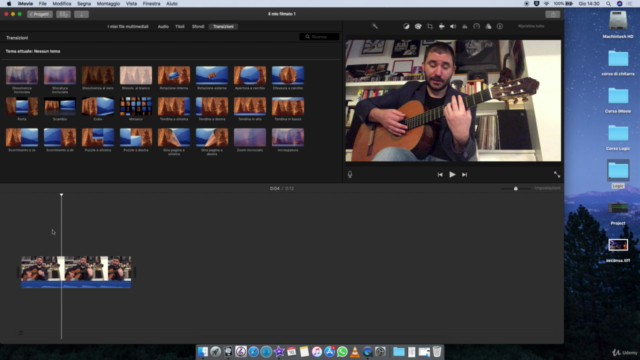
Task: Open the Montaggio menu
Action: click(108, 4)
